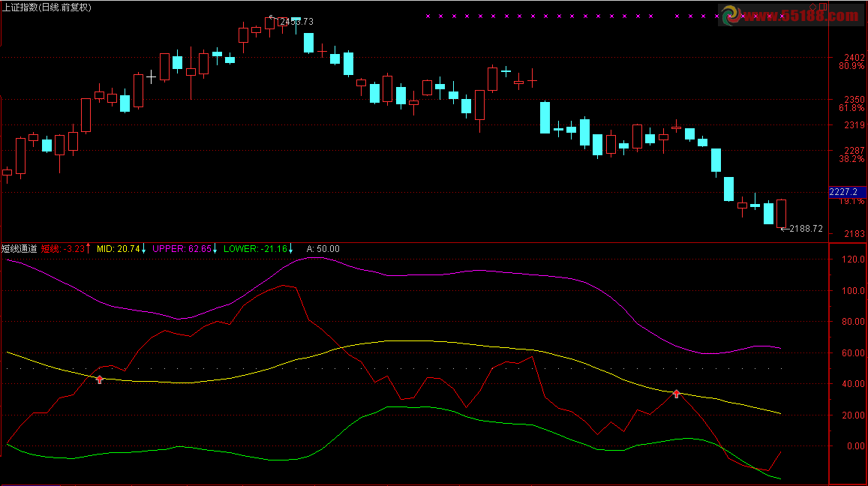
Task: Click the 2319 price axis label
Action: click(x=854, y=126)
